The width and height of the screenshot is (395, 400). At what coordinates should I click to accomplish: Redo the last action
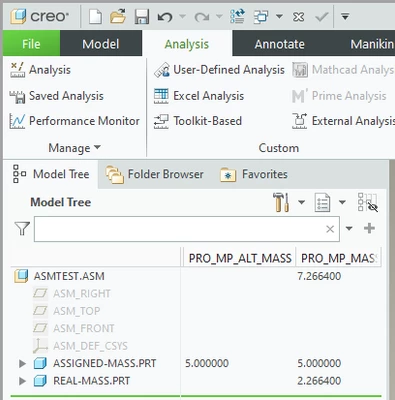pos(201,17)
